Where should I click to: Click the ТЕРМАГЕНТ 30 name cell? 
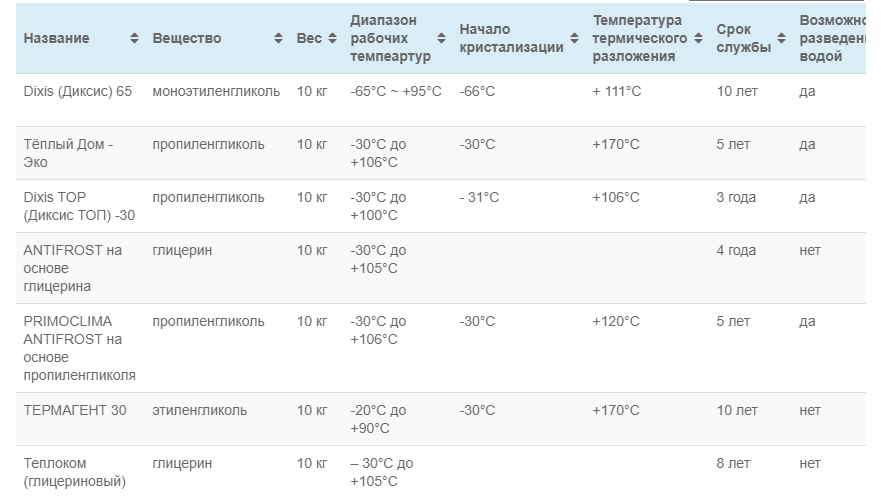(75, 410)
